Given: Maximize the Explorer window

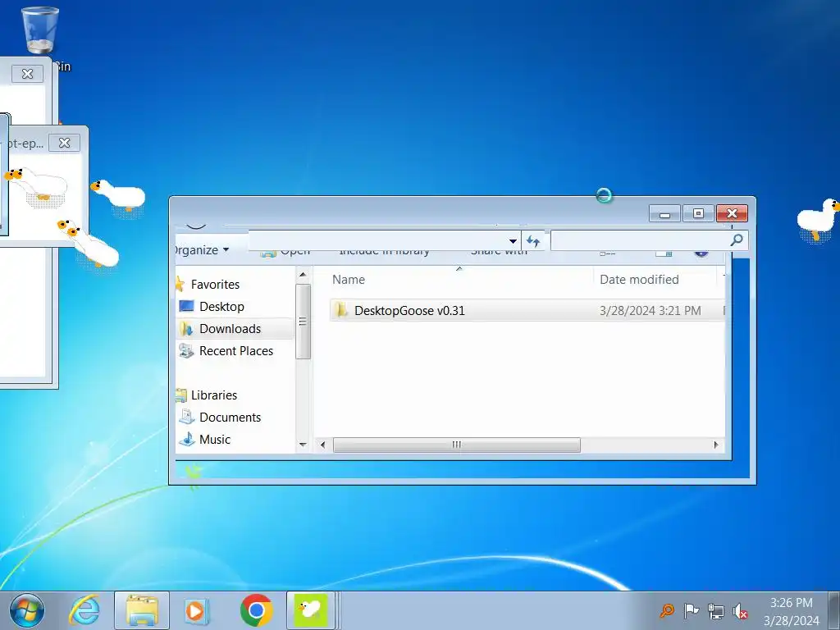Looking at the screenshot, I should (698, 214).
